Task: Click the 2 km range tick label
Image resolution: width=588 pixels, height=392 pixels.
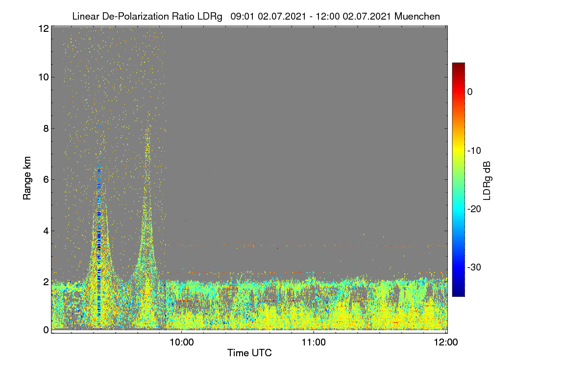Action: pyautogui.click(x=46, y=281)
